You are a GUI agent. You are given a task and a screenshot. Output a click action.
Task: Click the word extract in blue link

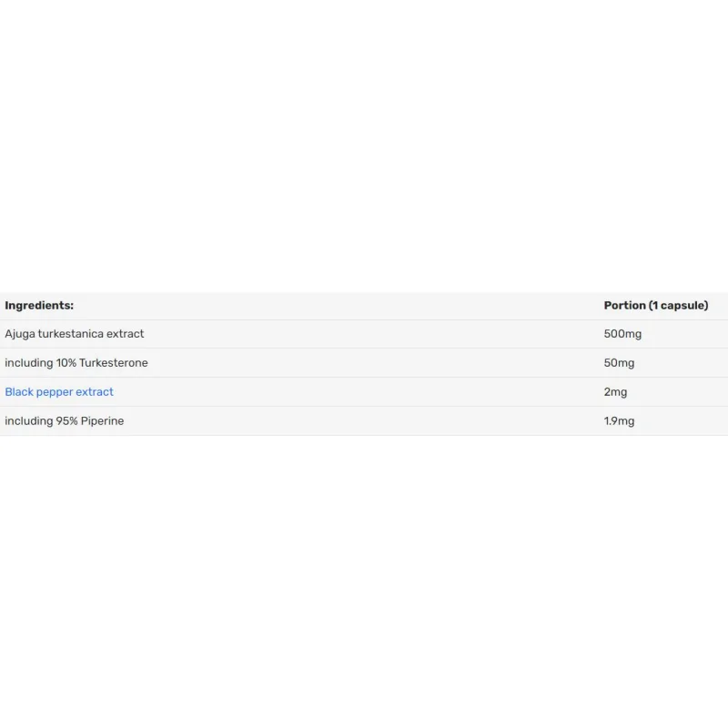click(x=95, y=392)
